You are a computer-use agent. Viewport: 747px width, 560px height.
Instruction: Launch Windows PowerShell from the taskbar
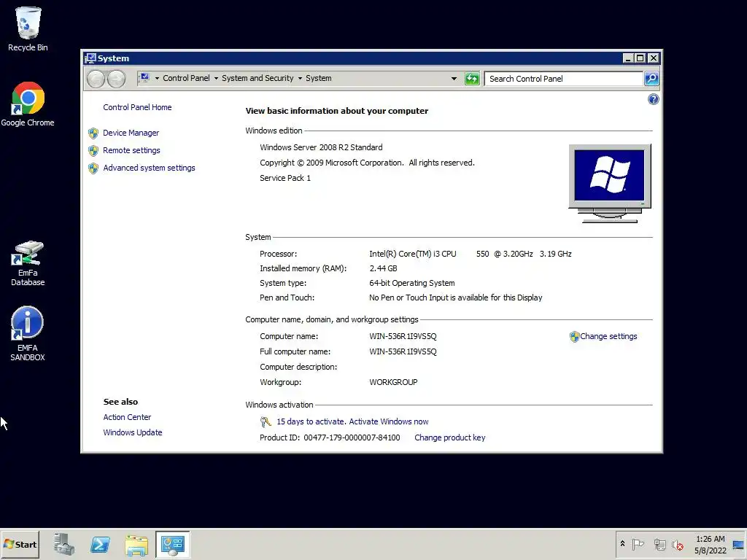[100, 544]
